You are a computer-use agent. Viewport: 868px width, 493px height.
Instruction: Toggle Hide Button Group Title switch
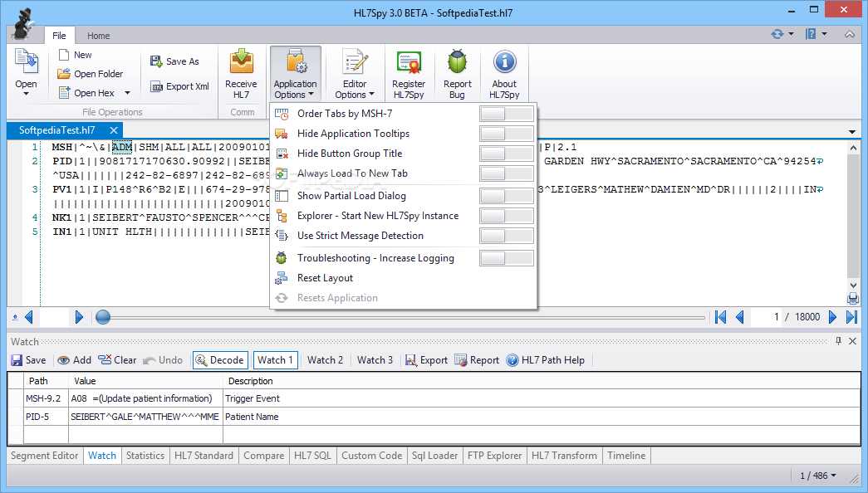point(506,154)
